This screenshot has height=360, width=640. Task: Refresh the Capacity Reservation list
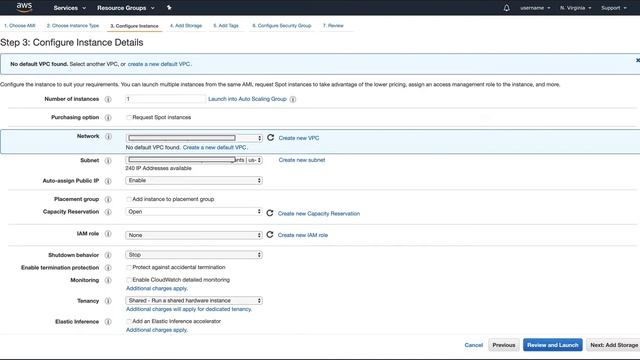(x=270, y=213)
